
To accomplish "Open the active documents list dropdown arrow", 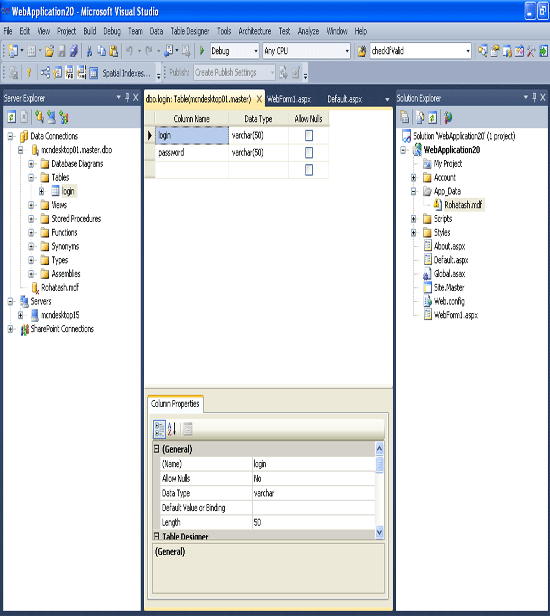I will [387, 100].
